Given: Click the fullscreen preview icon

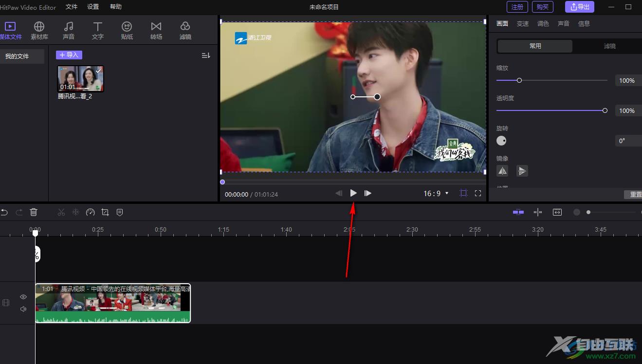Looking at the screenshot, I should [x=478, y=193].
